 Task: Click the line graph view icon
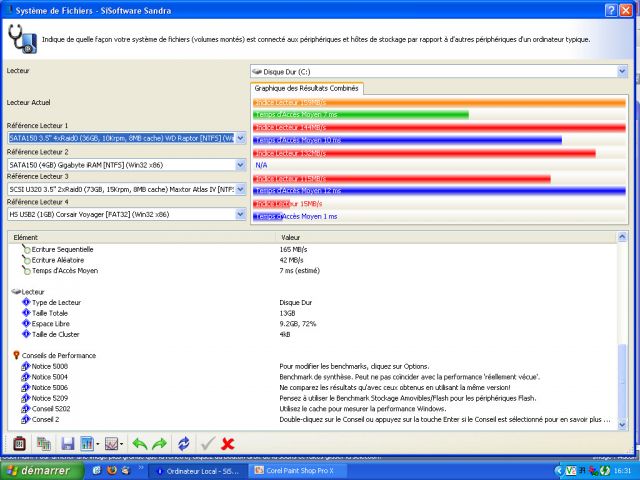(x=111, y=443)
